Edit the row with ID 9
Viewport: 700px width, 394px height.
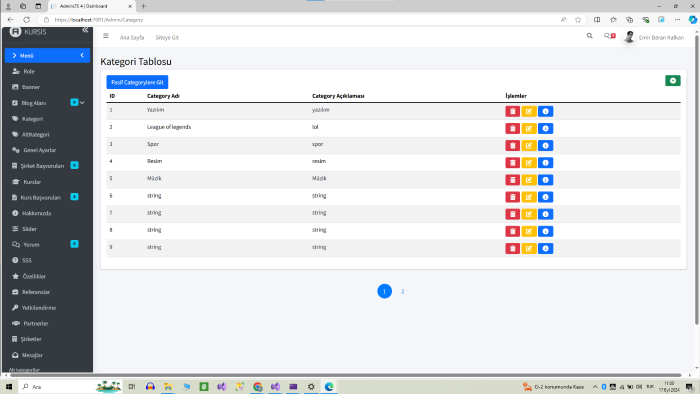pos(529,249)
